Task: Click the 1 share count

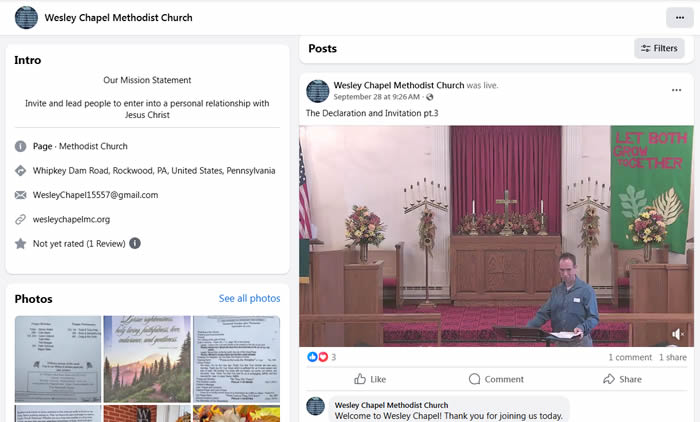Action: [676, 357]
